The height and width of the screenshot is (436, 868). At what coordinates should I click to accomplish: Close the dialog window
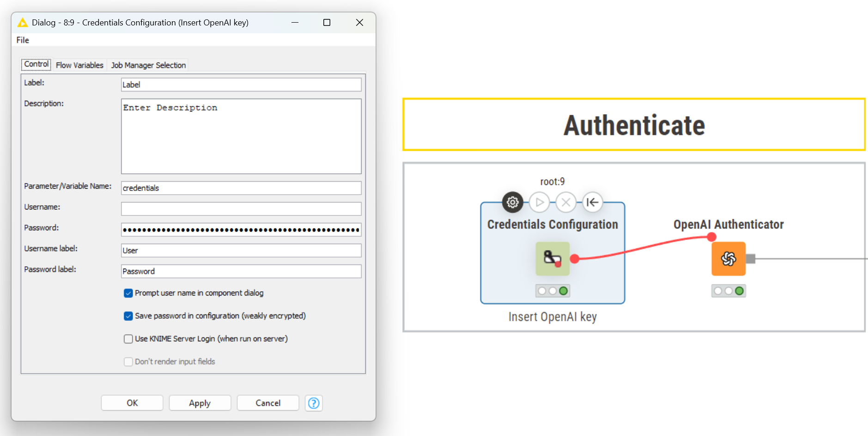point(359,22)
